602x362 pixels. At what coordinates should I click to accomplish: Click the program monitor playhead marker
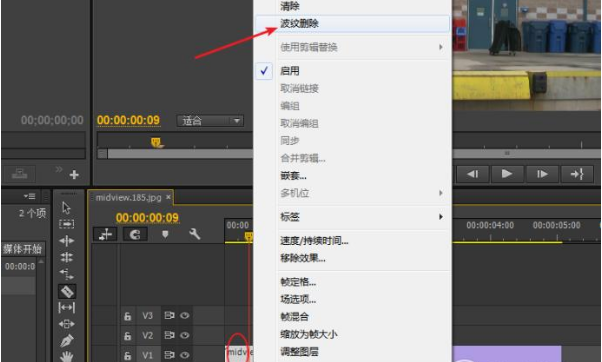(x=156, y=143)
